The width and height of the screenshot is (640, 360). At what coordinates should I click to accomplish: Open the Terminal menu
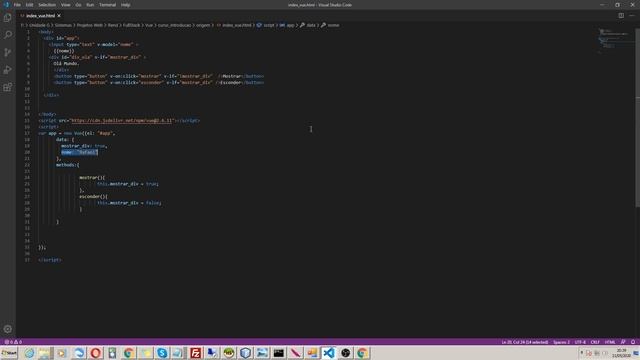107,5
